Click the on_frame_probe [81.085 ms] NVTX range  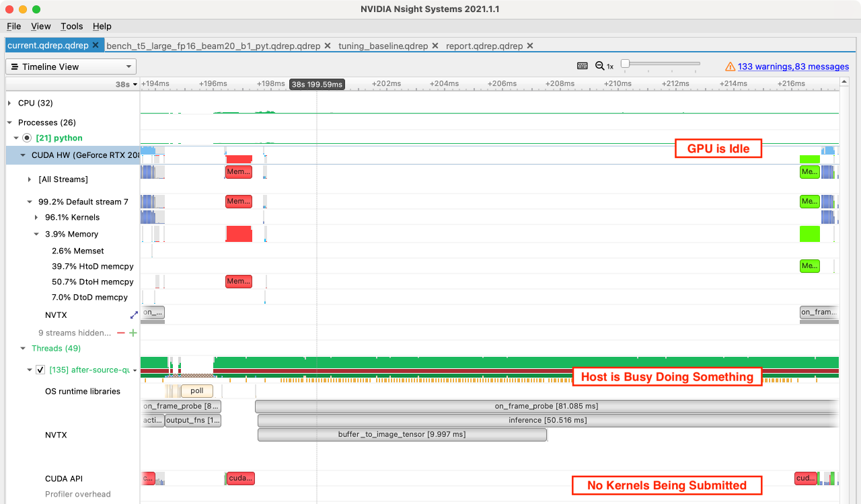(x=546, y=406)
